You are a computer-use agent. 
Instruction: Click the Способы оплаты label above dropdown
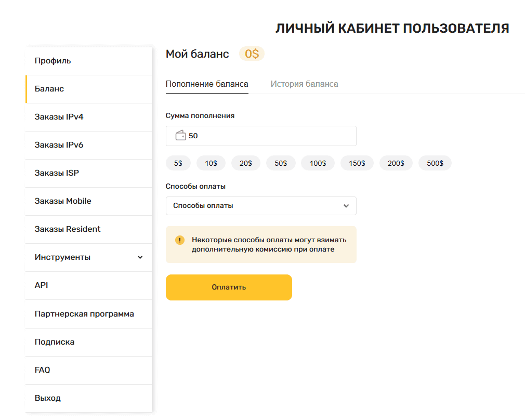coord(195,187)
